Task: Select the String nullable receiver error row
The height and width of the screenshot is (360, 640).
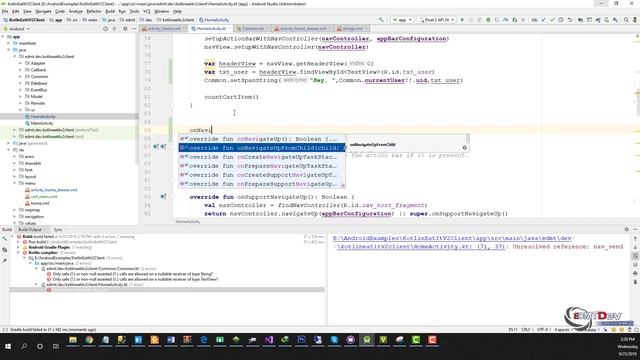Action: point(133,274)
